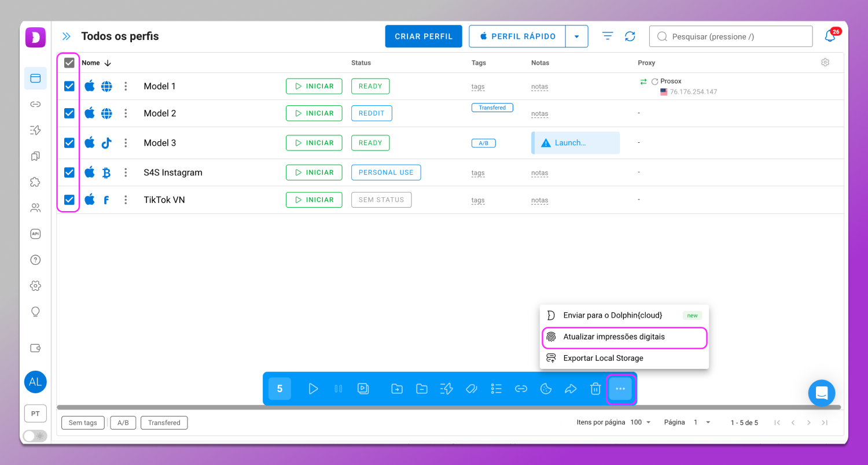Expand the Perfil Rápido dropdown arrow
This screenshot has height=465, width=868.
click(x=576, y=36)
